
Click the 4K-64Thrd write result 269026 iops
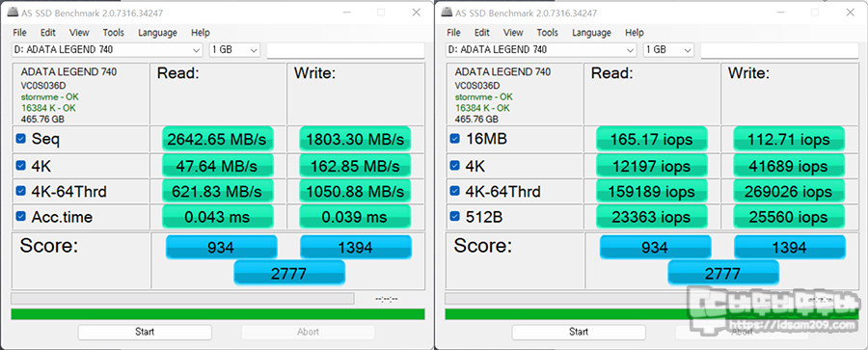(789, 191)
